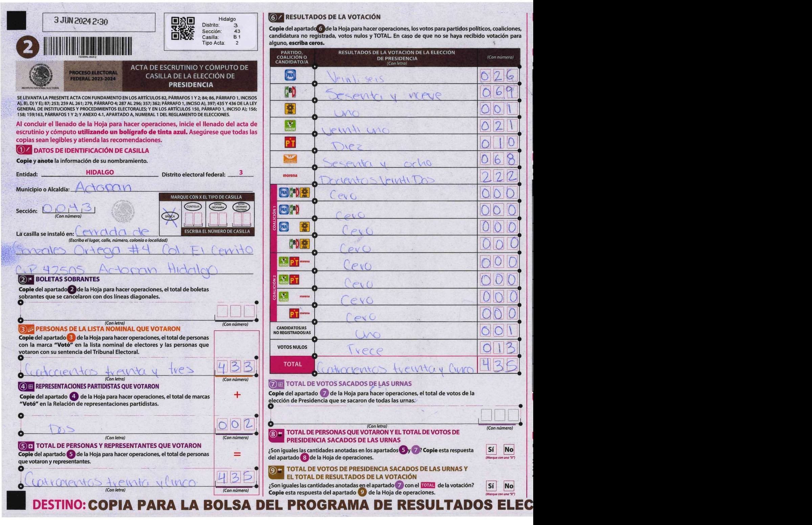The width and height of the screenshot is (812, 525).
Task: Mark the Contigua casilla type oval
Action: (x=193, y=207)
